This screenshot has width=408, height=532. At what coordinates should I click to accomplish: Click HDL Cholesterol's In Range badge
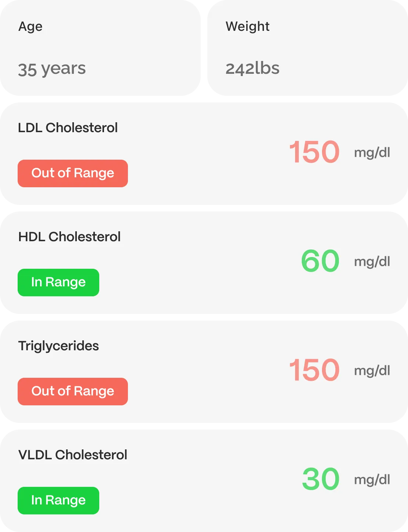tap(58, 282)
